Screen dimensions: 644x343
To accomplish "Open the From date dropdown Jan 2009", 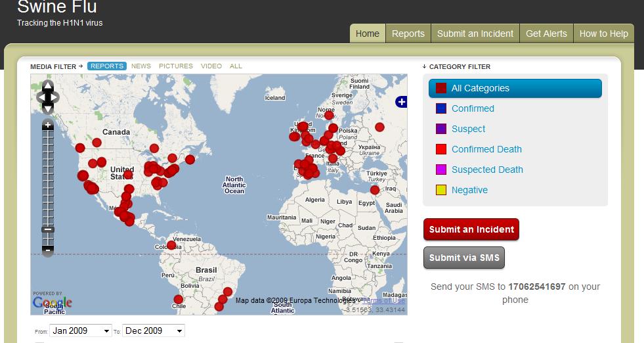I will [81, 331].
